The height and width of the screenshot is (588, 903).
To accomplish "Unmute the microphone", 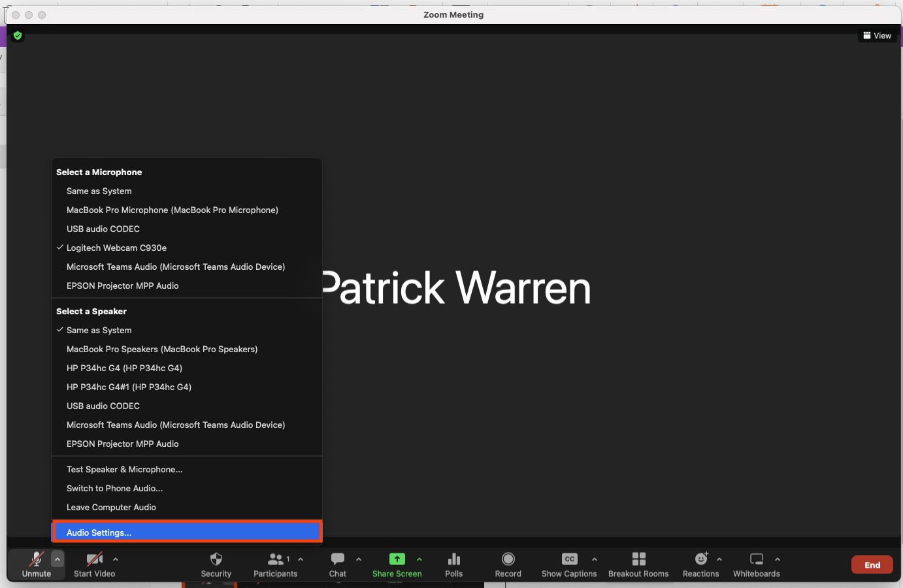I will click(37, 564).
